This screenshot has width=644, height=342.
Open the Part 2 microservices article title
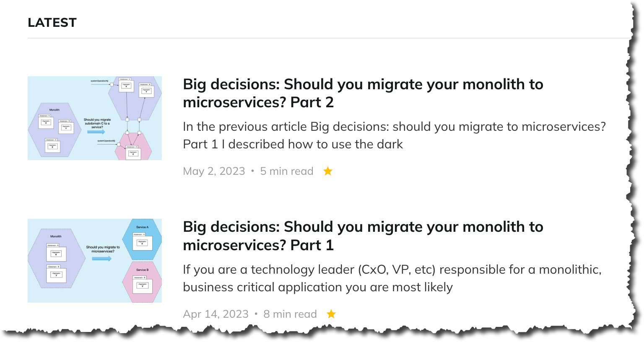click(x=363, y=93)
